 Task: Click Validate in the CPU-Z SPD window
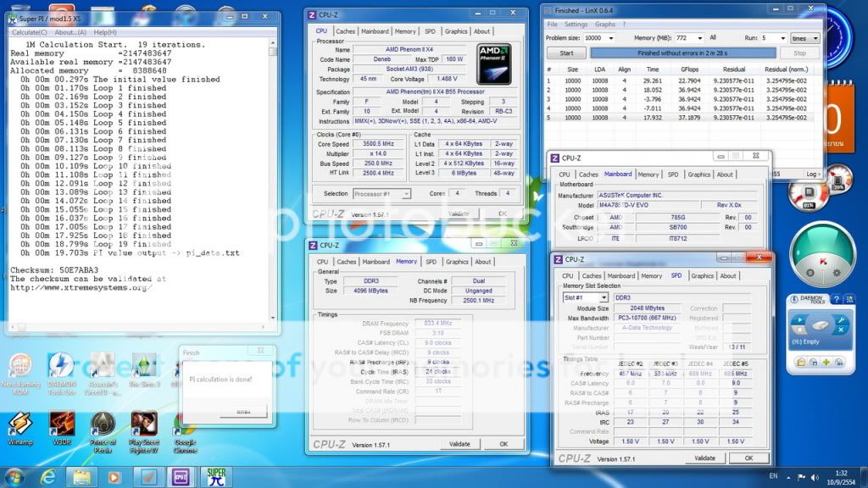pyautogui.click(x=704, y=457)
